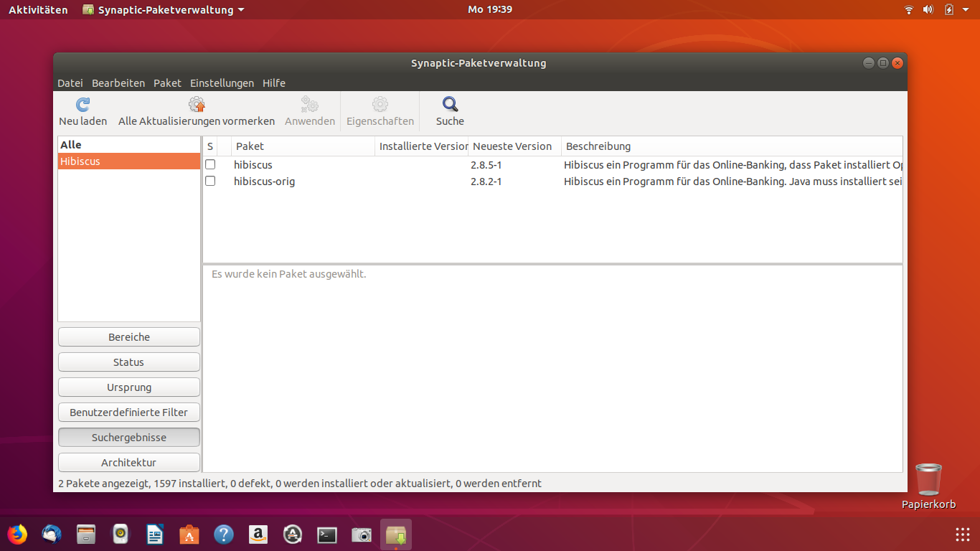Launch Rhythmbox from the dock
The image size is (980, 551).
tap(121, 534)
